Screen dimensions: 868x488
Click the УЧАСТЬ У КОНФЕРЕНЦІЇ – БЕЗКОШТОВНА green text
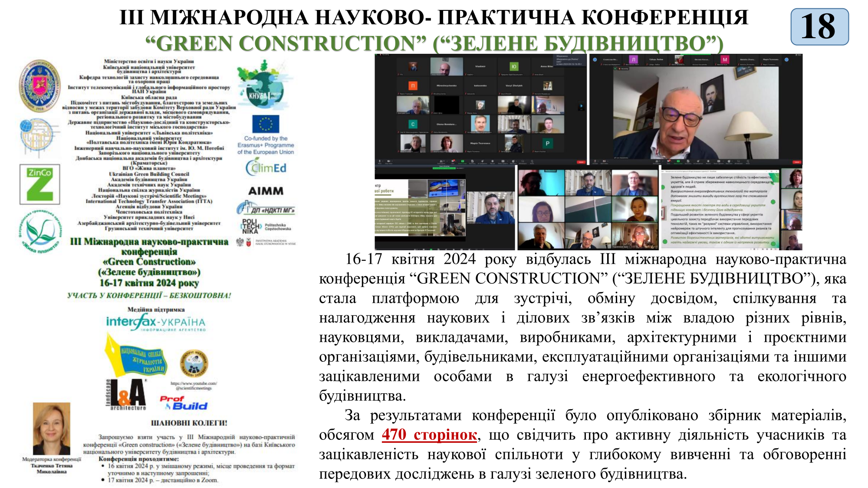tap(149, 296)
